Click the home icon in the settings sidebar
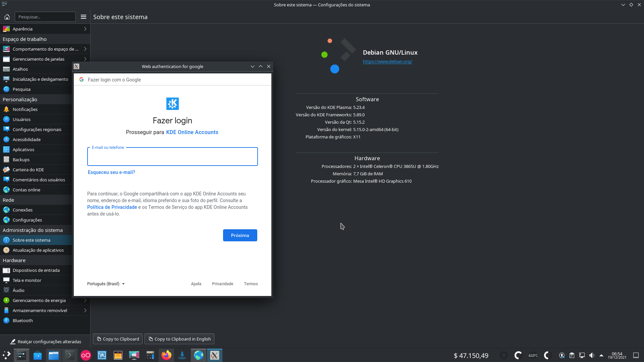644x362 pixels. pyautogui.click(x=7, y=17)
